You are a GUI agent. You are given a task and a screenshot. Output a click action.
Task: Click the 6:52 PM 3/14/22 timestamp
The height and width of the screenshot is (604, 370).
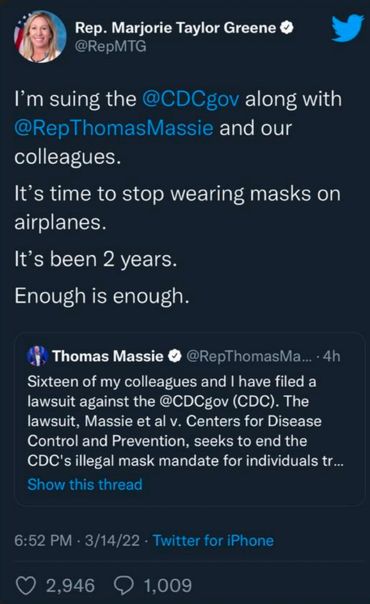(x=77, y=540)
